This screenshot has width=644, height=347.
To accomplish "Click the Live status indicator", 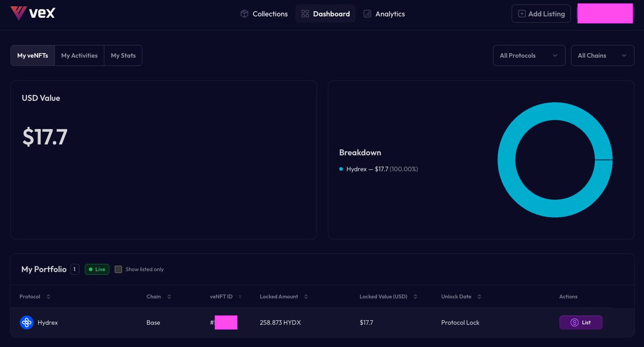I will [x=97, y=269].
